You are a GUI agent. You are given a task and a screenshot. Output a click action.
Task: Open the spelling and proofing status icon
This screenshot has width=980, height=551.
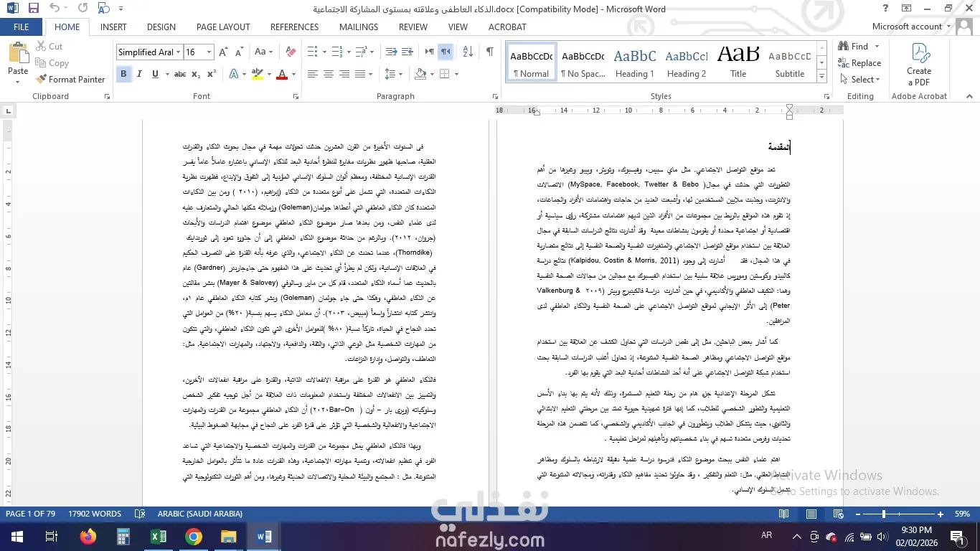(x=140, y=514)
